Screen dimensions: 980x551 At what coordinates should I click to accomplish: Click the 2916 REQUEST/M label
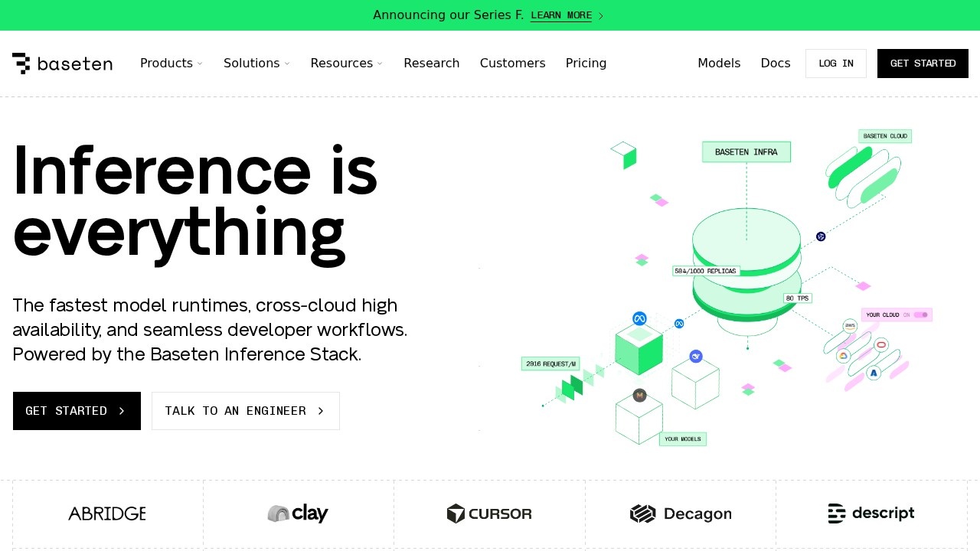pos(550,364)
